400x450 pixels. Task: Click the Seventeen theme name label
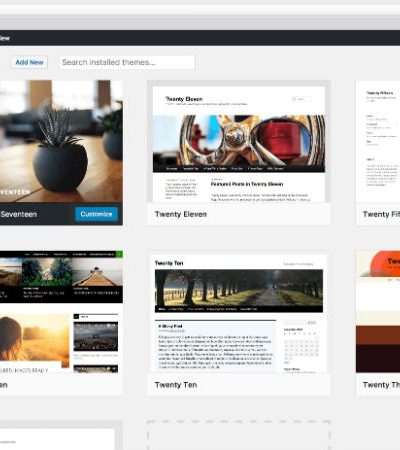(18, 214)
